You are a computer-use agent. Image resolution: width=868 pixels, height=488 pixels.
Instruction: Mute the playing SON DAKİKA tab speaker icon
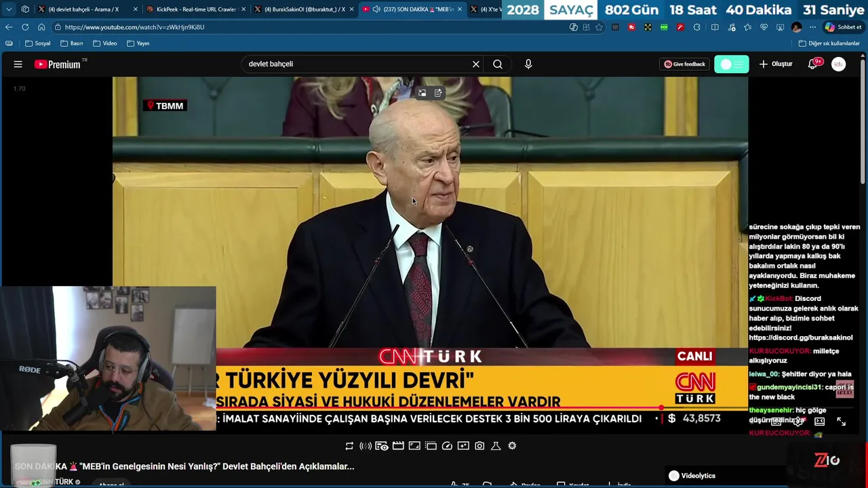[x=376, y=9]
